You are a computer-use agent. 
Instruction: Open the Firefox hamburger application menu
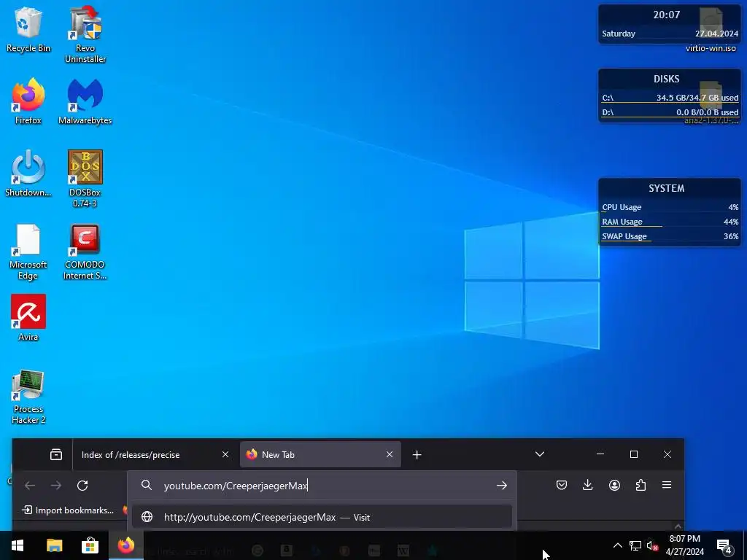coord(667,485)
